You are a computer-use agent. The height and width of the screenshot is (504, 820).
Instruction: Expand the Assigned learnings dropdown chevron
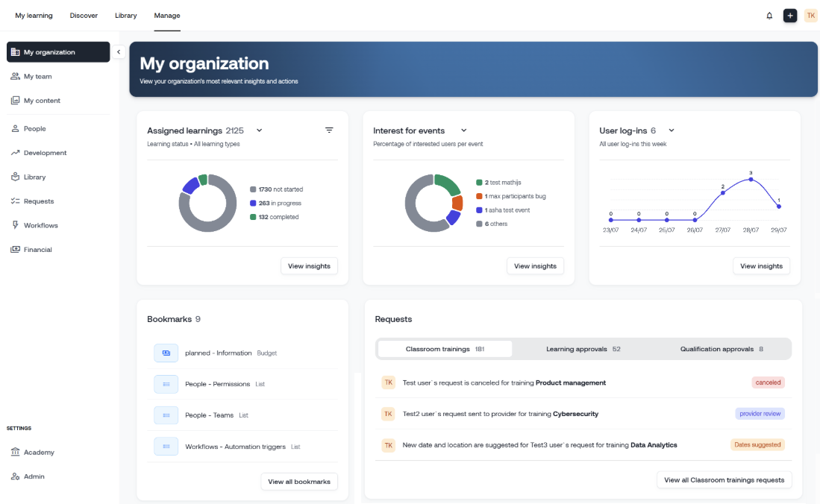260,130
